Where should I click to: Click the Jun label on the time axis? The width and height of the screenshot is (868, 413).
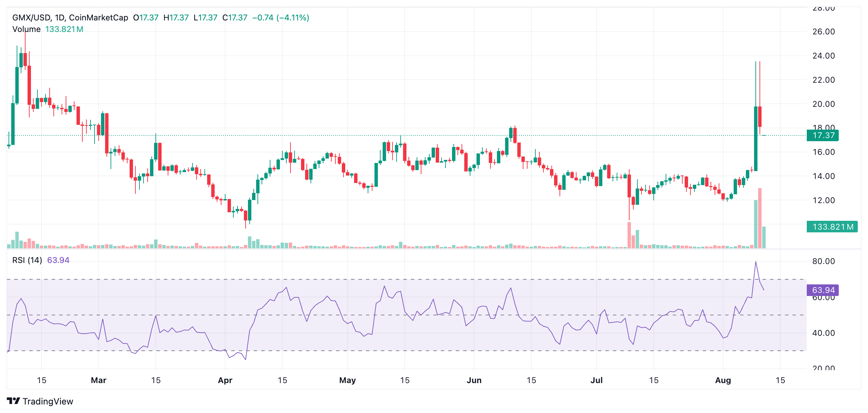coord(474,380)
